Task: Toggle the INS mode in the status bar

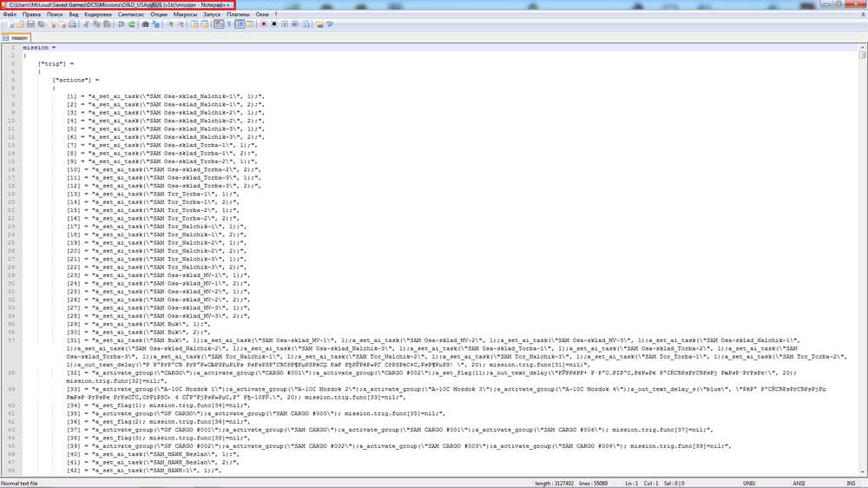Action: (851, 484)
